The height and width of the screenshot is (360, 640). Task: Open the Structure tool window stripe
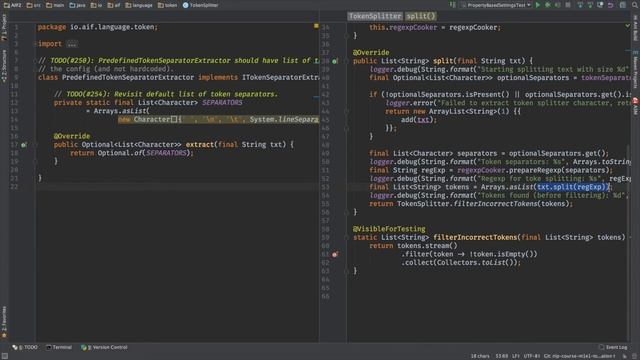click(4, 65)
